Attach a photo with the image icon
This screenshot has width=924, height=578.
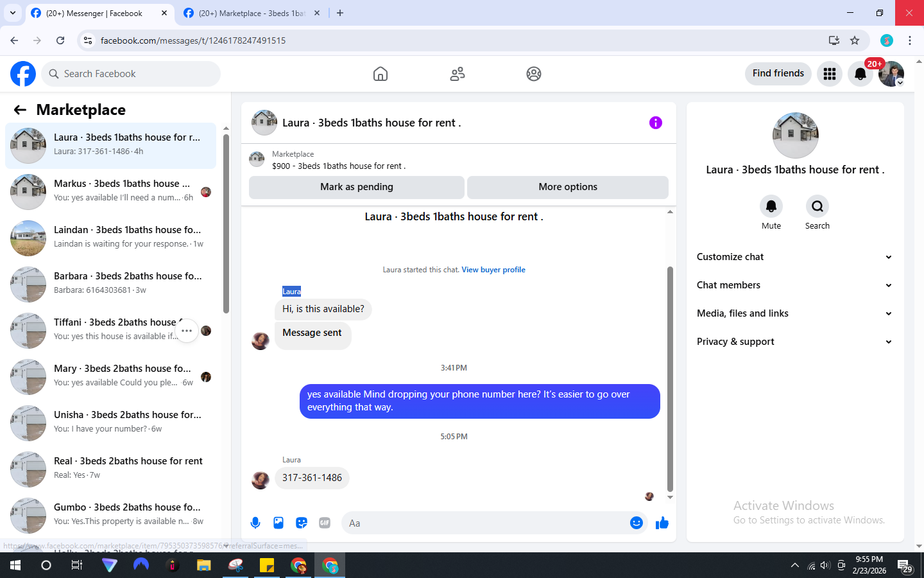coord(278,523)
